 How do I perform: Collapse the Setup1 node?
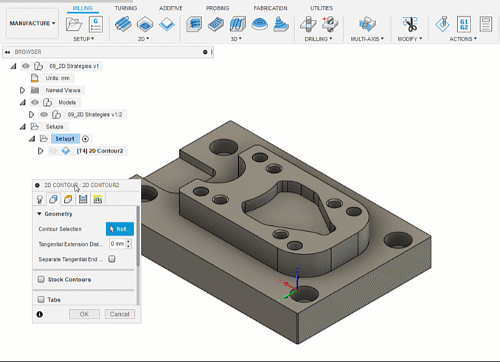(32, 139)
